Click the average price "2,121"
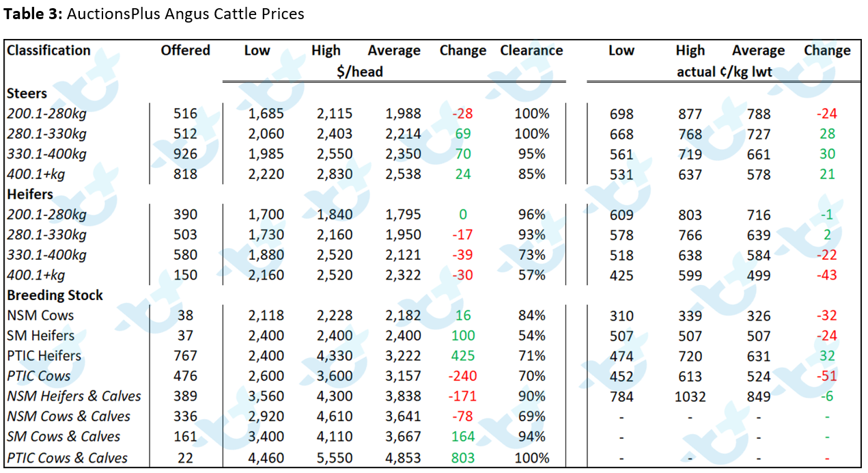This screenshot has height=473, width=868. 403,256
